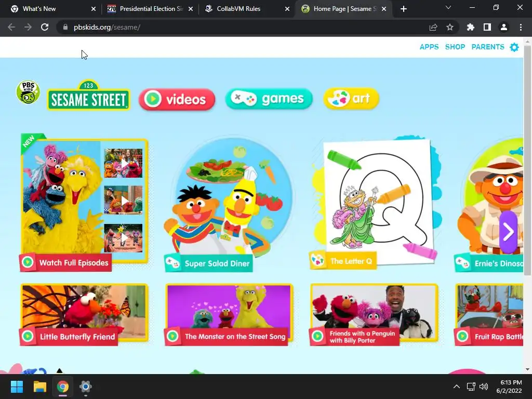The height and width of the screenshot is (399, 532).
Task: Open a new browser tab
Action: [x=403, y=9]
